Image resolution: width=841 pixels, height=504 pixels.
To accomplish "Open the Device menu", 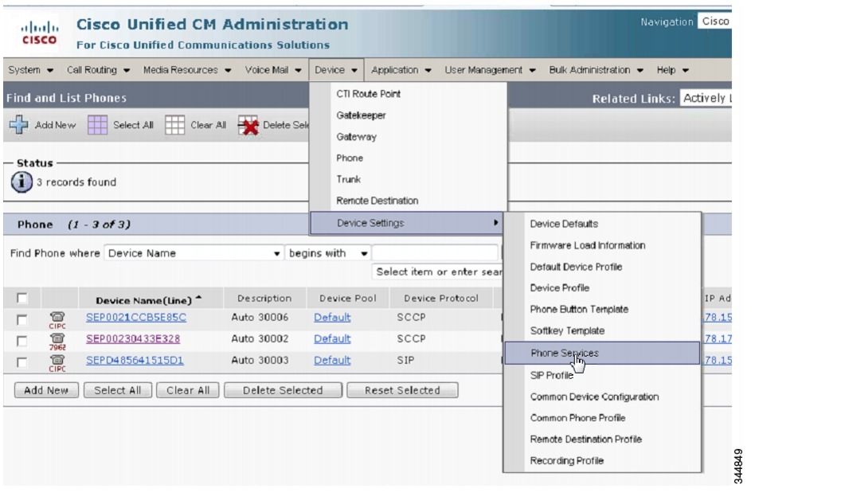I will coord(336,70).
